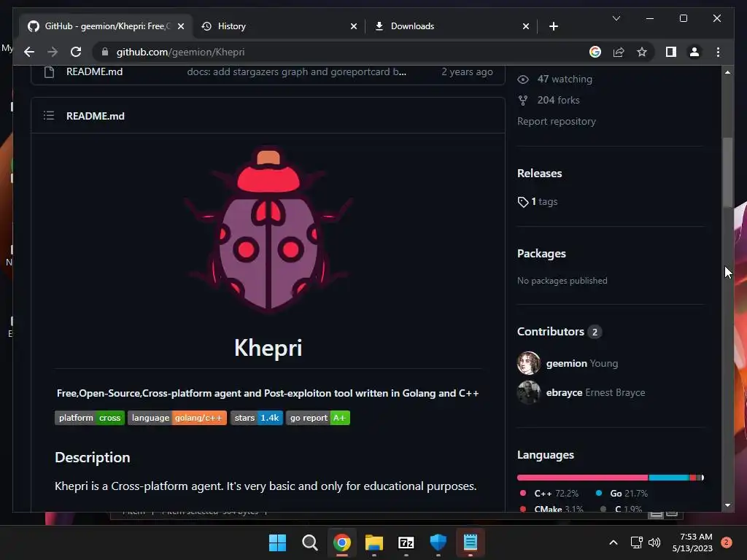The height and width of the screenshot is (560, 747).
Task: Click the Khepri beetle logo image
Action: [268, 230]
